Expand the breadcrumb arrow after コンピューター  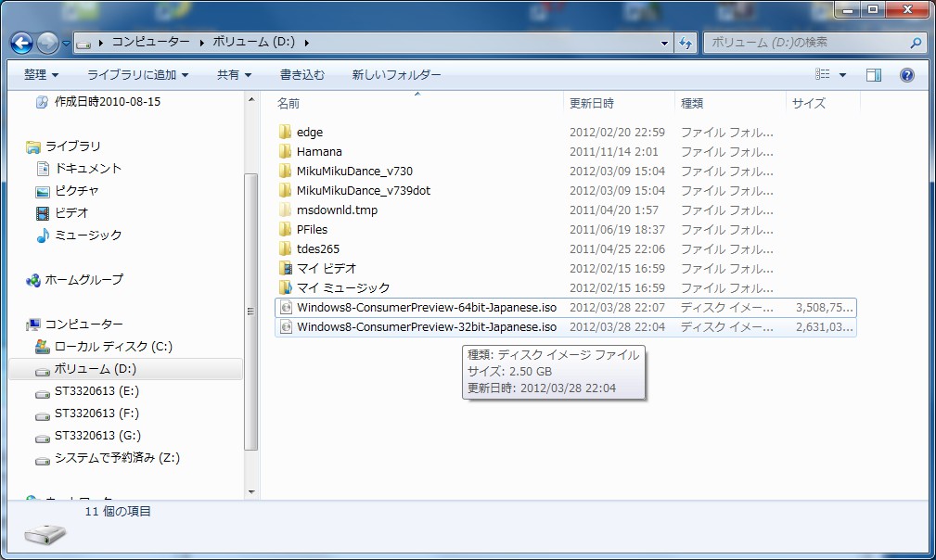[x=202, y=43]
